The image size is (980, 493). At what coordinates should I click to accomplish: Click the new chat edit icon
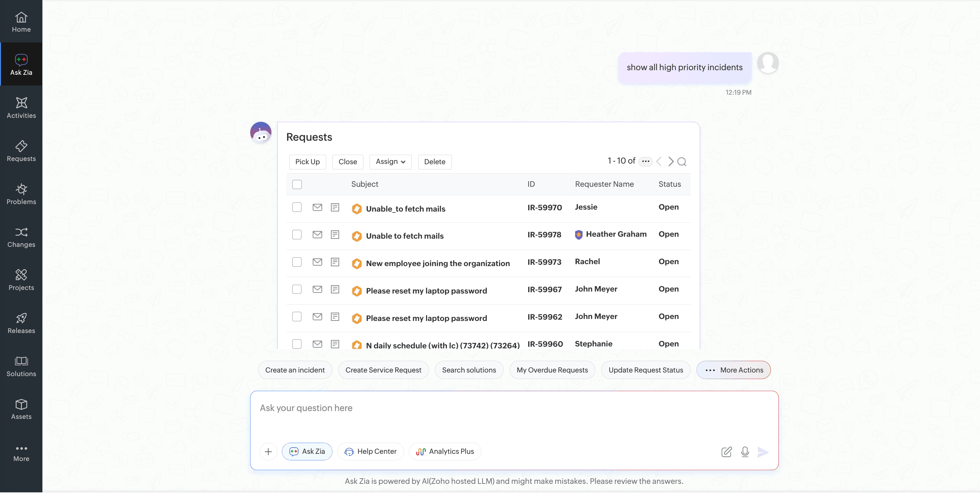[726, 452]
